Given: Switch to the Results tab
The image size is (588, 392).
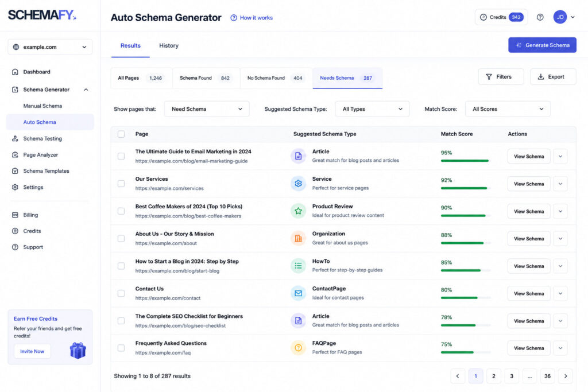Looking at the screenshot, I should 130,45.
